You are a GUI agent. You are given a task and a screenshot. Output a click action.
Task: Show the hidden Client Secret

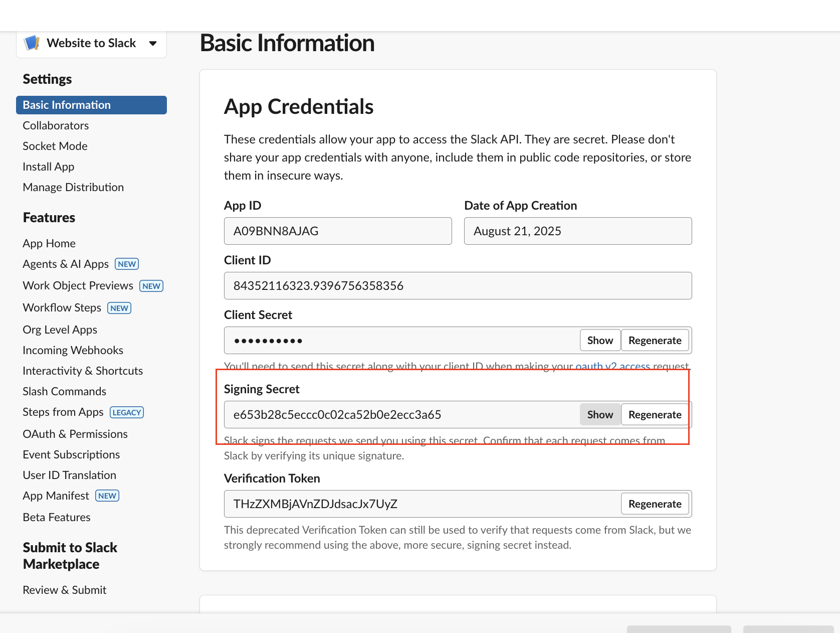(x=600, y=341)
